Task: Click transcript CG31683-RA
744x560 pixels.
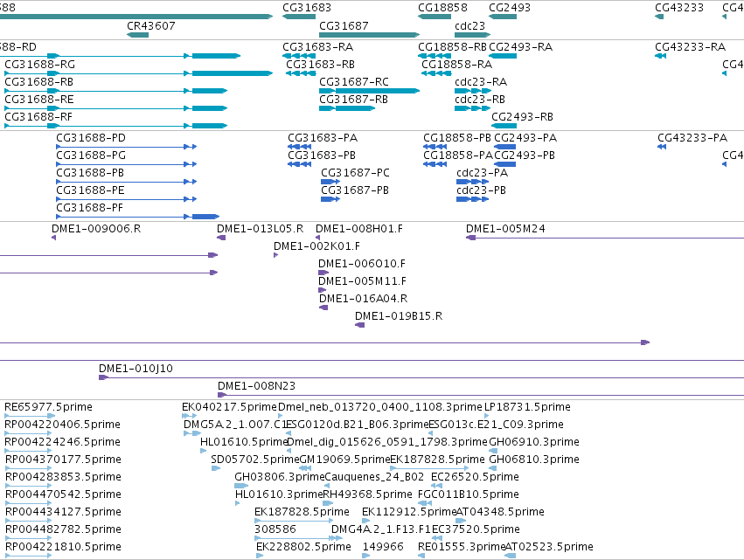Action: coord(318,47)
